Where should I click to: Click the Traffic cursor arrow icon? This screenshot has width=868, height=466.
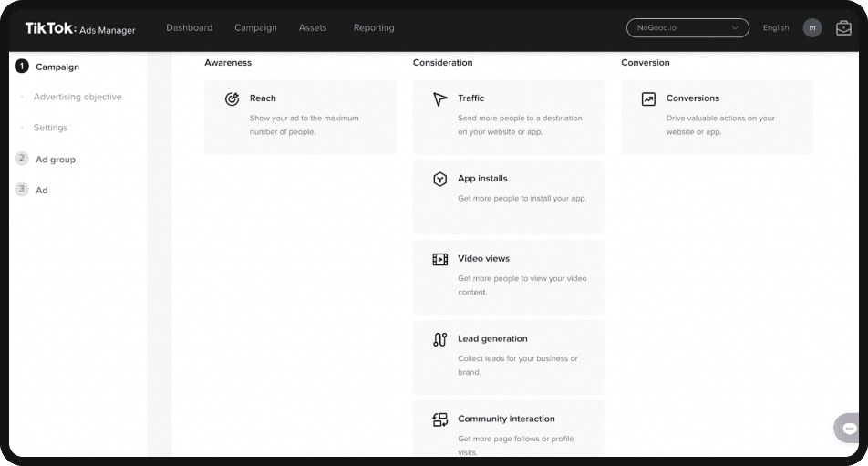[440, 98]
